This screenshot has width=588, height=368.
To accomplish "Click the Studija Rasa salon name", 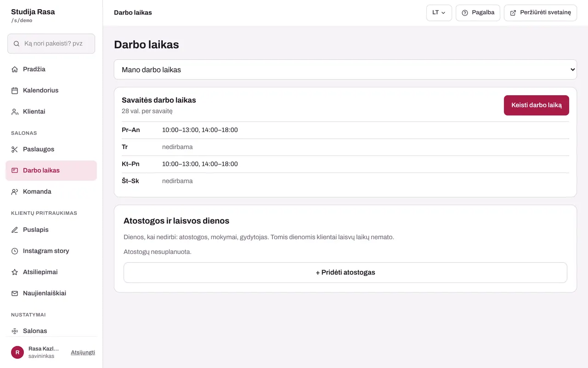I will pos(33,12).
